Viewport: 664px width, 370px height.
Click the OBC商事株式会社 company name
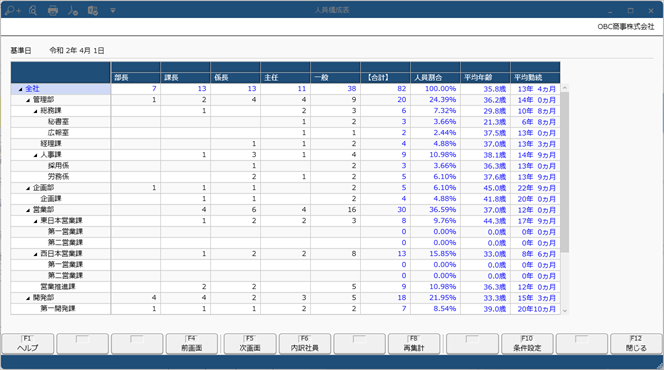pyautogui.click(x=625, y=26)
